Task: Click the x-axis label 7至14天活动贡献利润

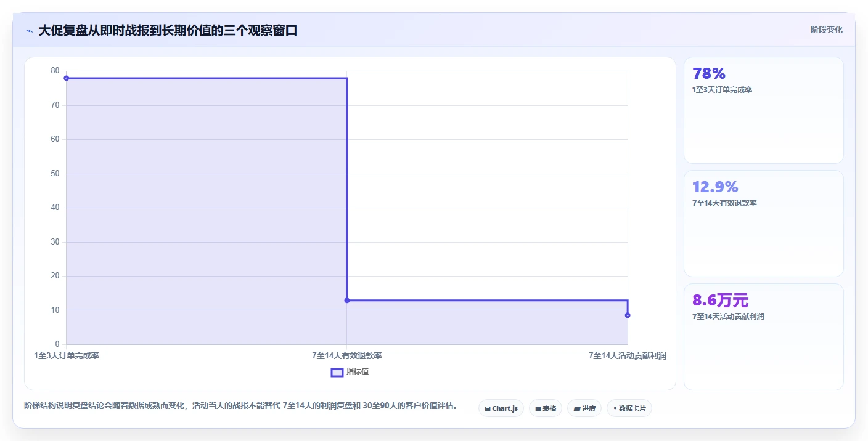Action: pos(628,355)
